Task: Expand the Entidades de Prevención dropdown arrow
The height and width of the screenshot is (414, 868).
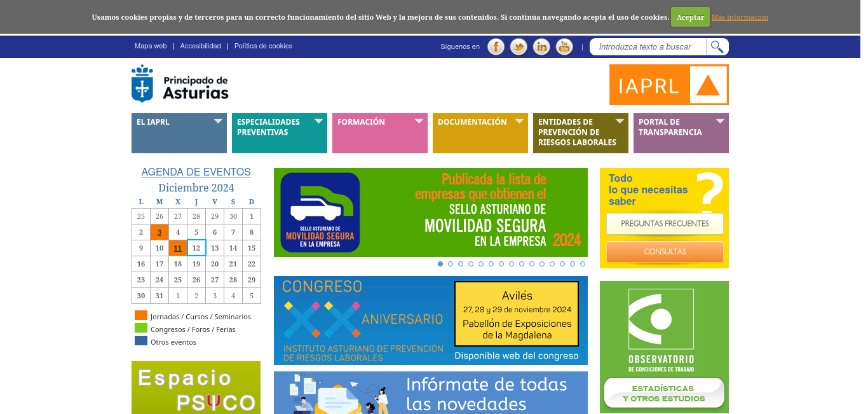Action: (x=620, y=121)
